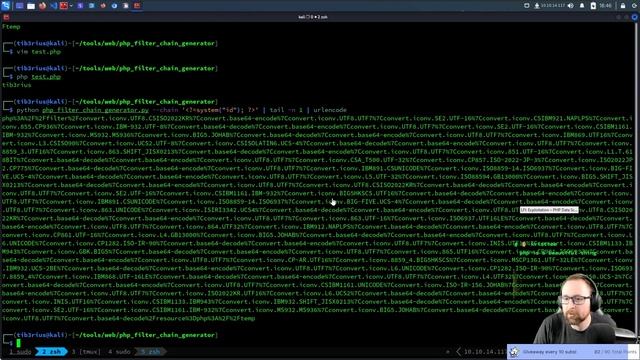This screenshot has width=640, height=360.
Task: Switch to tmux window 1 sudo
Action: pos(20,351)
